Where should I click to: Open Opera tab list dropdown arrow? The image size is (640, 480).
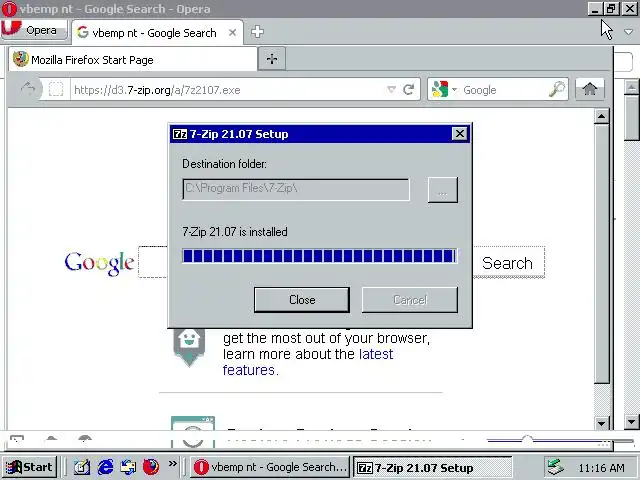(x=629, y=31)
